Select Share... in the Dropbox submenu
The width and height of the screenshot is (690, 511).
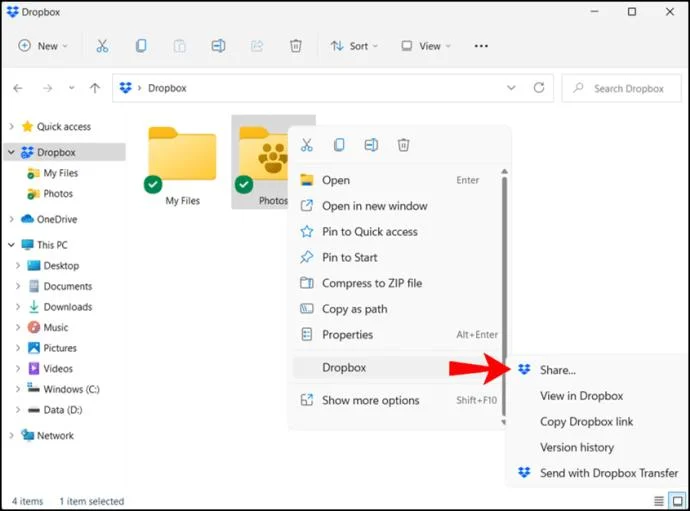pyautogui.click(x=596, y=370)
